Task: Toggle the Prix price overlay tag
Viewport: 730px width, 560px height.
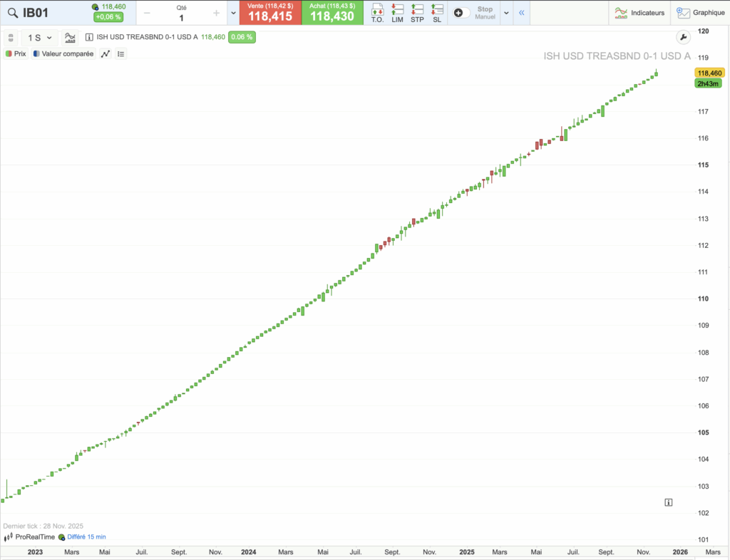Action: tap(15, 53)
